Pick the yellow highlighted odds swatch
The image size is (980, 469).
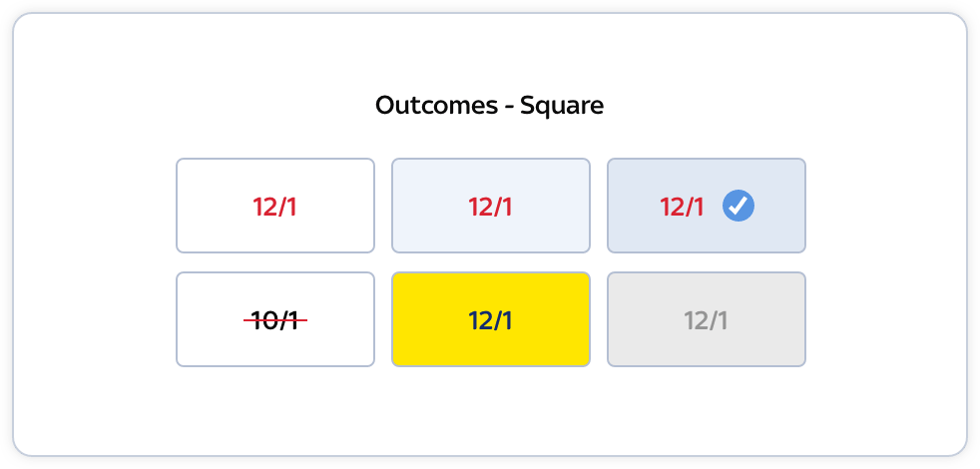(490, 319)
